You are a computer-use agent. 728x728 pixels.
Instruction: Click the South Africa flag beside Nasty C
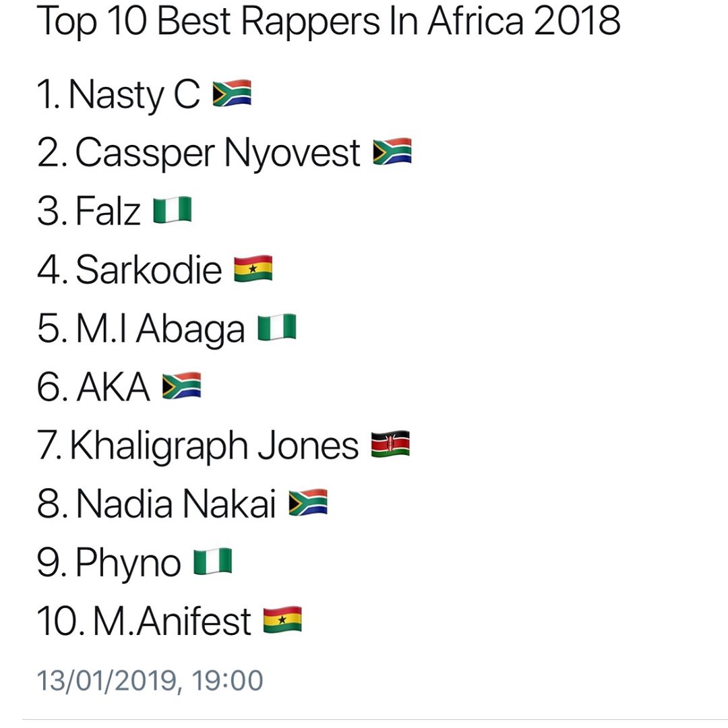coord(232,93)
